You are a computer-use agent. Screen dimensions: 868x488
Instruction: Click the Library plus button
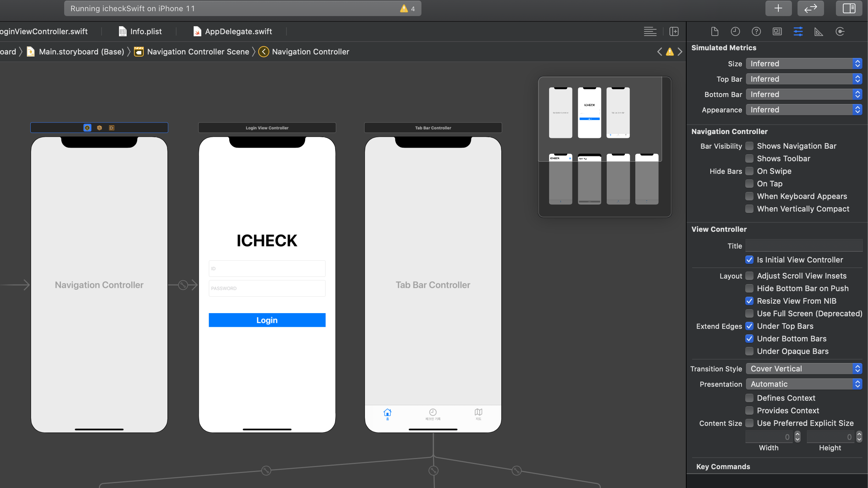778,8
